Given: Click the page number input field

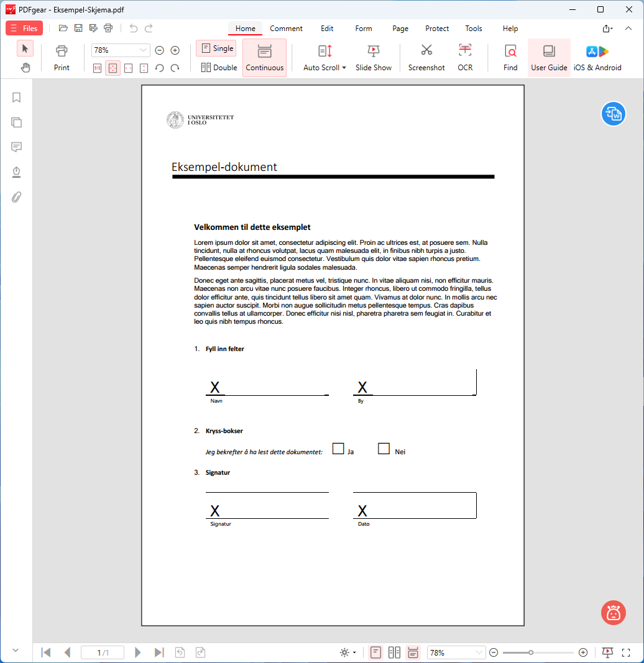Looking at the screenshot, I should [103, 652].
